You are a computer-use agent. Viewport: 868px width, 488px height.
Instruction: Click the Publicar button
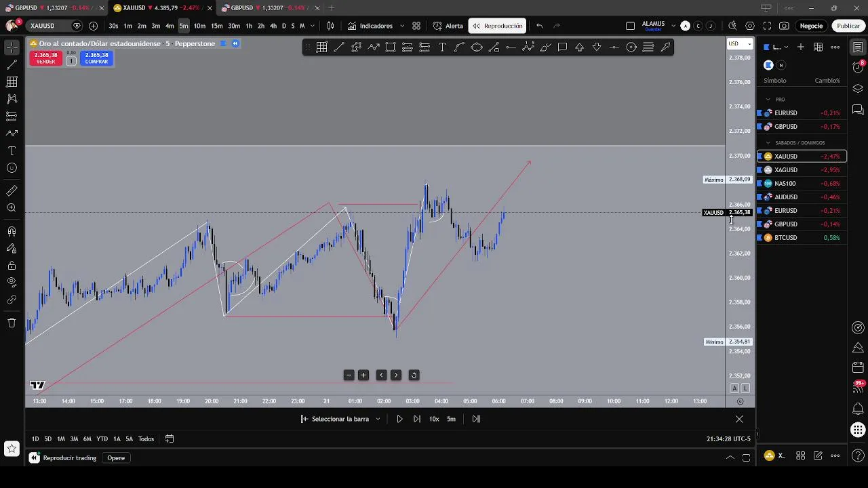pos(848,26)
